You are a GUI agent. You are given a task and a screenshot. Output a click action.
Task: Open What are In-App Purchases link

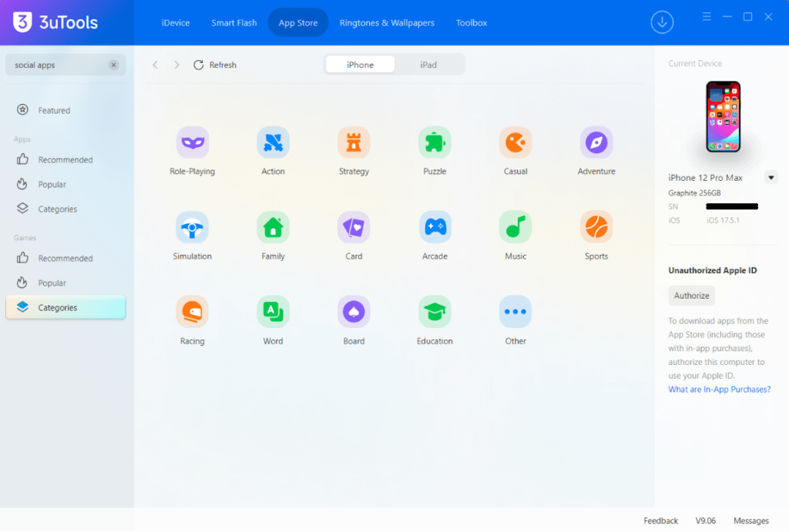(x=719, y=390)
